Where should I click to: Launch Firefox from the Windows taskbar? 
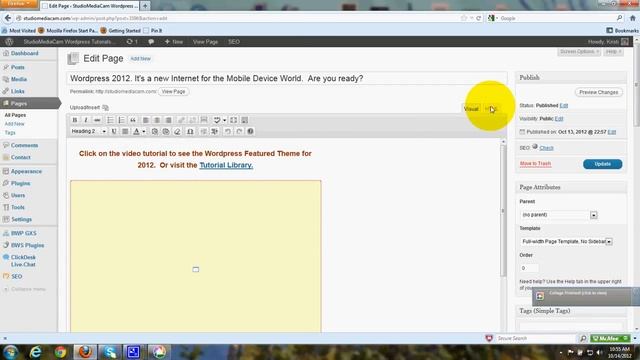[85, 352]
